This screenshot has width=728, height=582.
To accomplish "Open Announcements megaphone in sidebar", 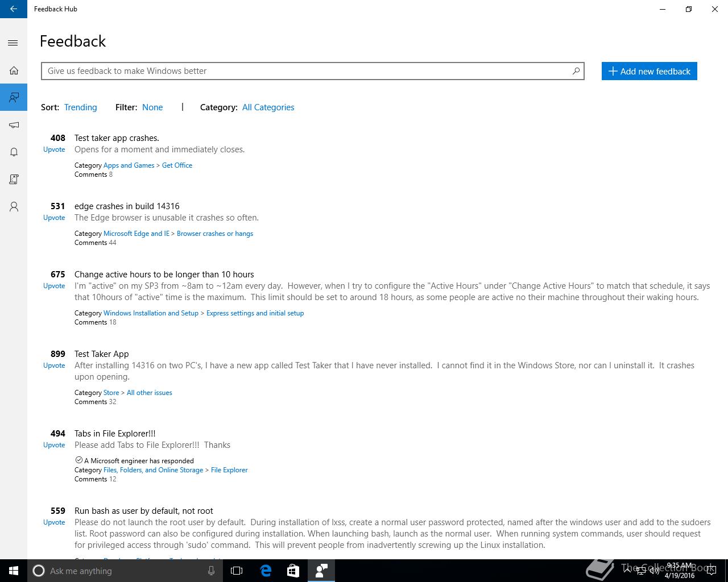I will point(14,125).
